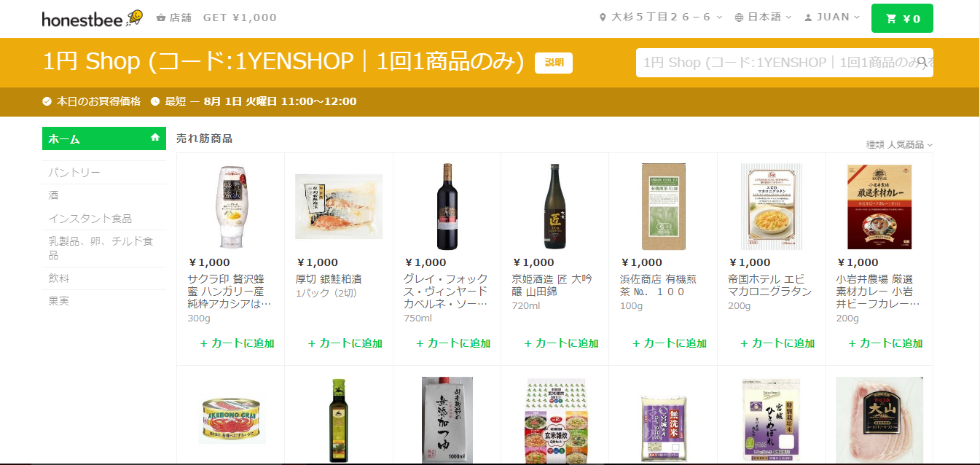Click the 本日のお買得価格 checkmark label
This screenshot has height=465, width=980.
pyautogui.click(x=92, y=101)
